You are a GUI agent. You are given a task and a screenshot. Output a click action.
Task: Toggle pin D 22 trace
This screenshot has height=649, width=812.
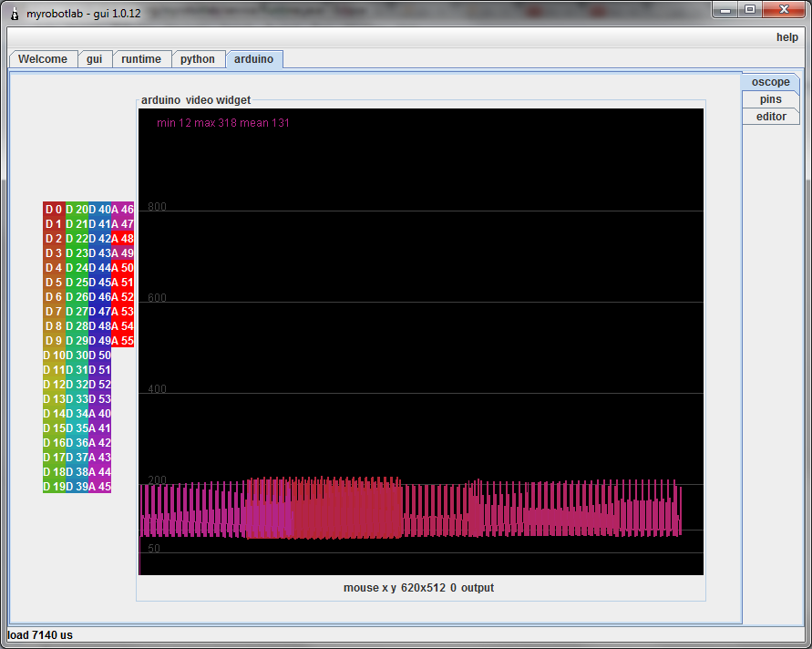tap(77, 238)
